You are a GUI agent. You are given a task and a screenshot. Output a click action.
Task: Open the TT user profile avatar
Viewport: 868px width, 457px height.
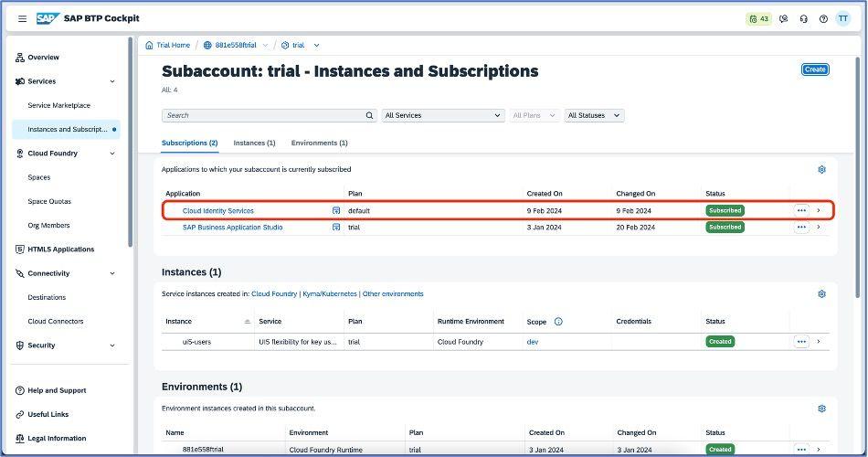point(843,18)
